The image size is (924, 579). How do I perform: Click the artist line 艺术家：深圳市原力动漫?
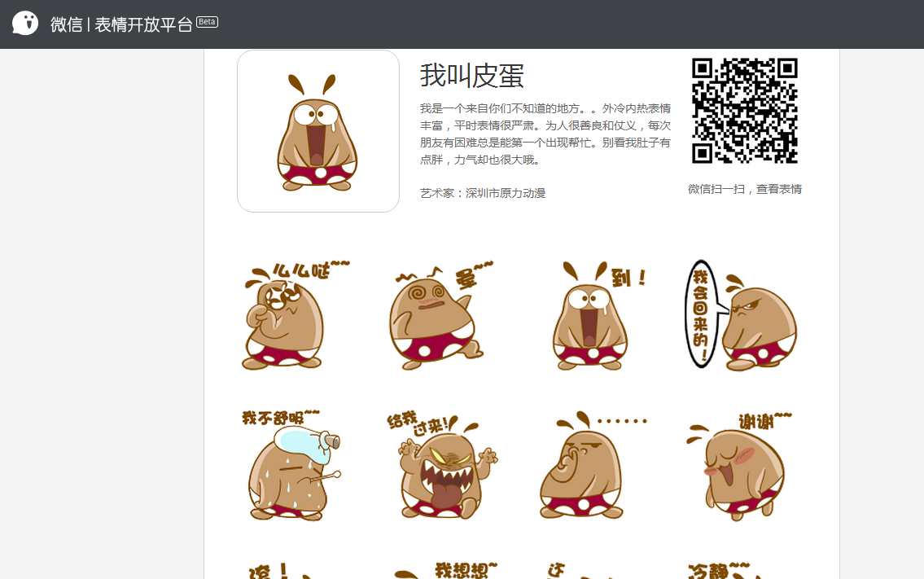tap(483, 193)
